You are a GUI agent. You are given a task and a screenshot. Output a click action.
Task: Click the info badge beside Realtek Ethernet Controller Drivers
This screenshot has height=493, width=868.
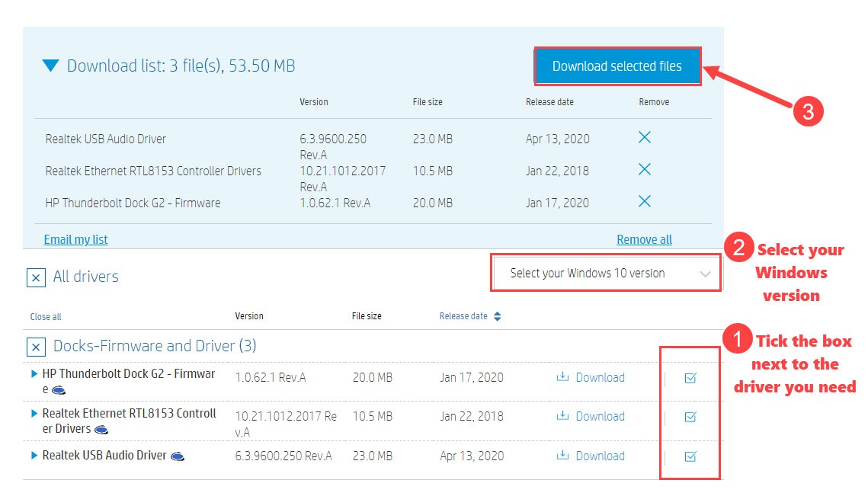101,430
